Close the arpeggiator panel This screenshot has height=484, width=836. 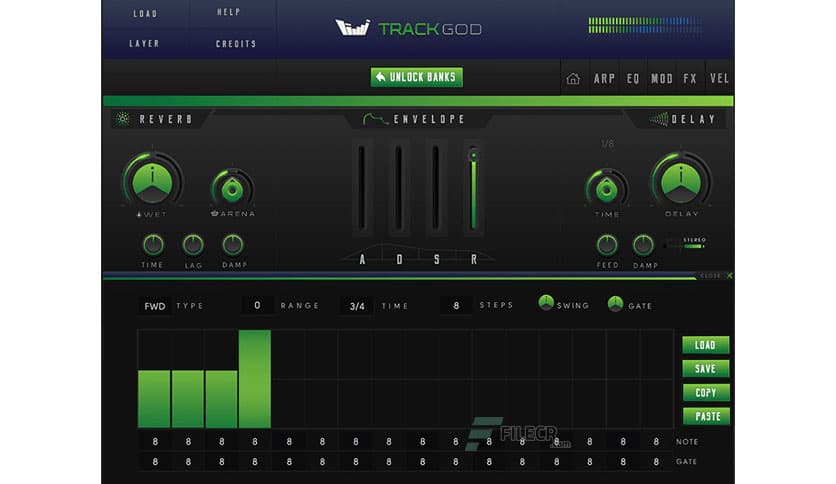click(x=729, y=276)
